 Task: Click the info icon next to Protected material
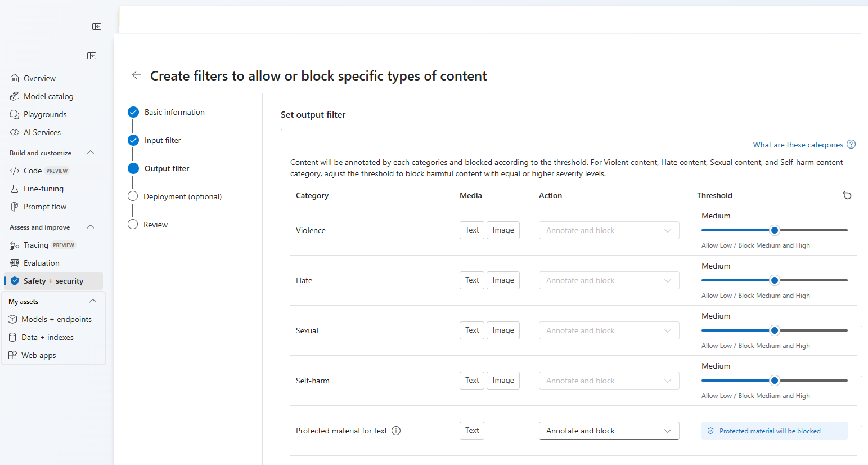[396, 431]
